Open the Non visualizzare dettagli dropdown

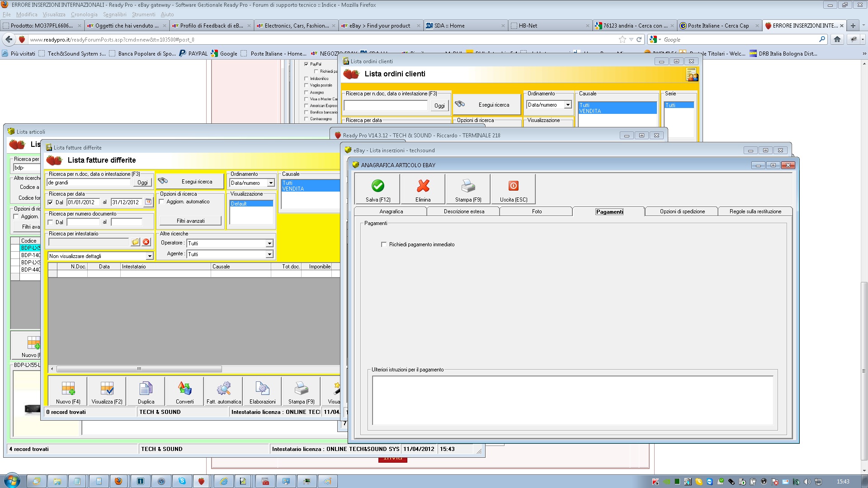[x=150, y=256]
